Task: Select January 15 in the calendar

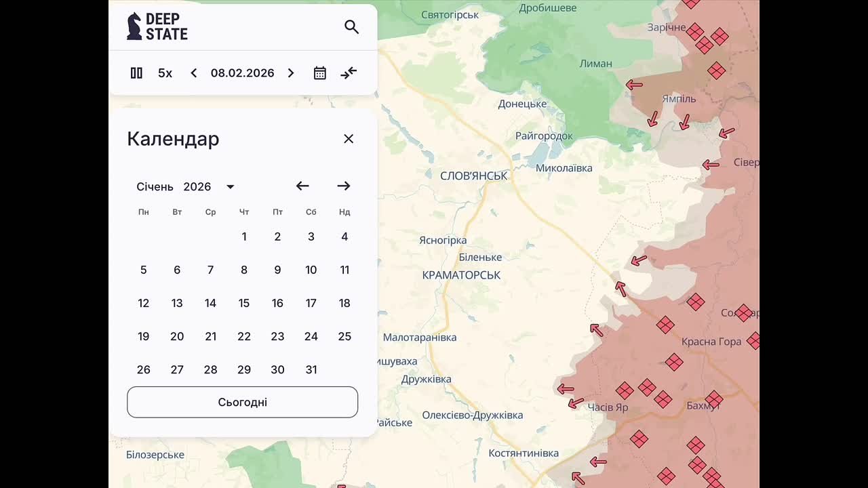Action: click(244, 304)
